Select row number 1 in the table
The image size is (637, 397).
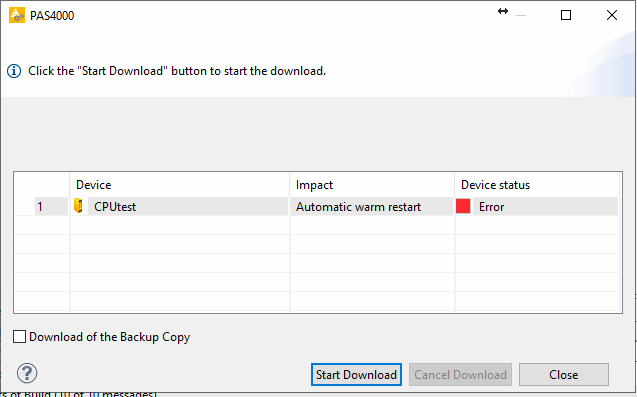[x=40, y=207]
